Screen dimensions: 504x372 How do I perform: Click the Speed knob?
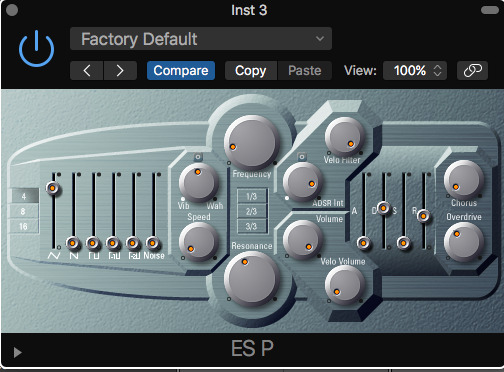(199, 241)
